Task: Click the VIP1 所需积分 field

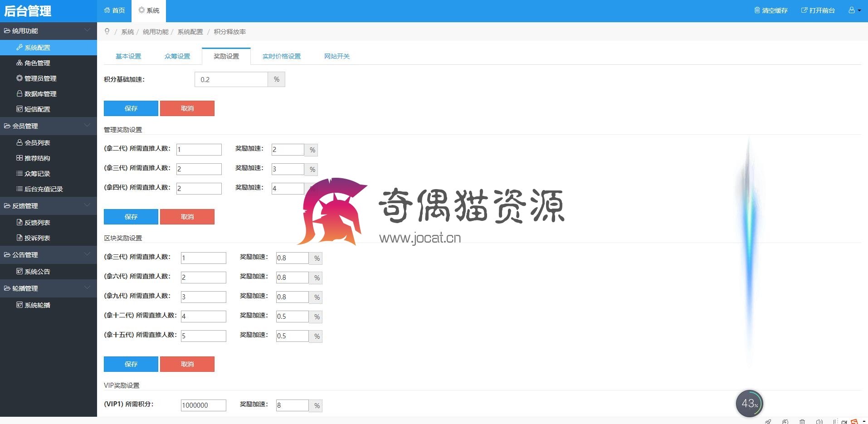Action: (204, 405)
